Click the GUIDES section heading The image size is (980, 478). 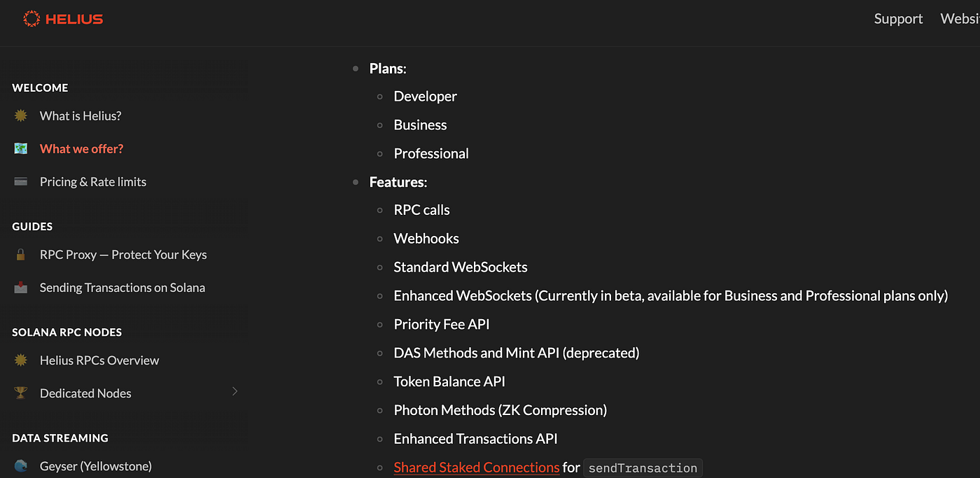[x=32, y=227]
